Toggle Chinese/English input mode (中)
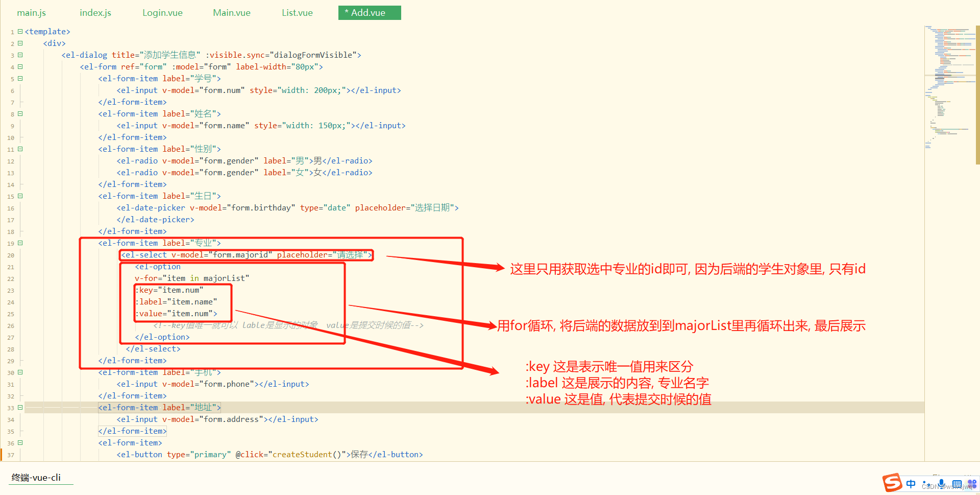This screenshot has height=495, width=980. click(911, 484)
